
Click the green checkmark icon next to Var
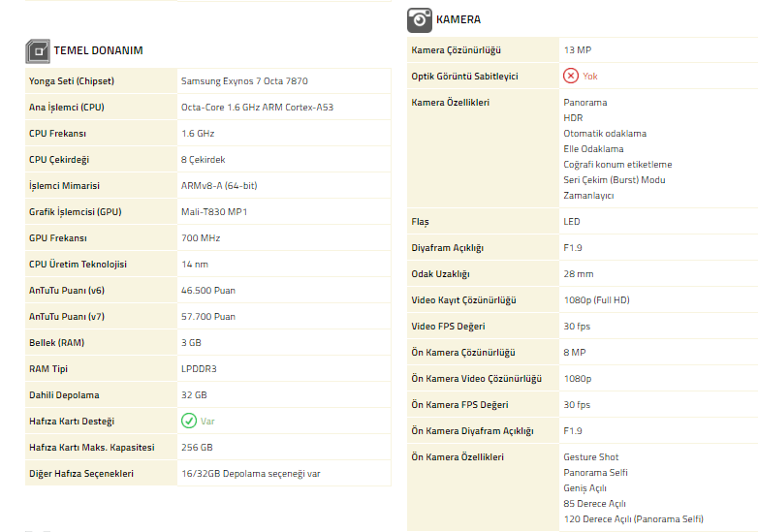click(x=189, y=421)
